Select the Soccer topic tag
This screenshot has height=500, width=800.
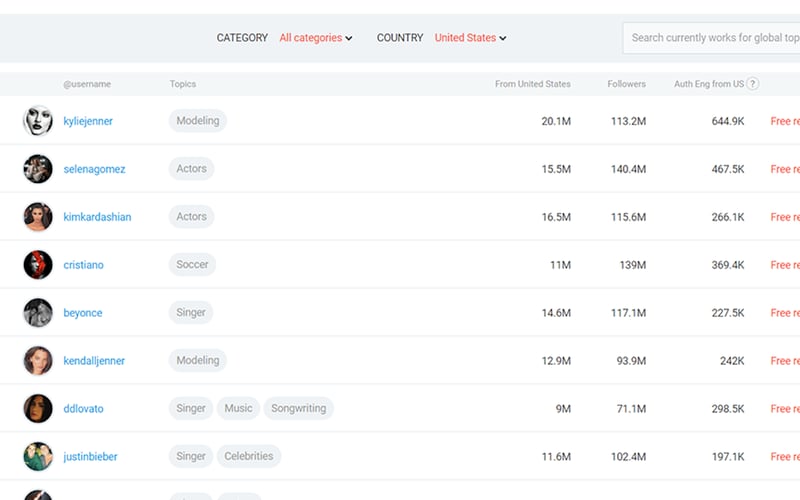click(192, 264)
